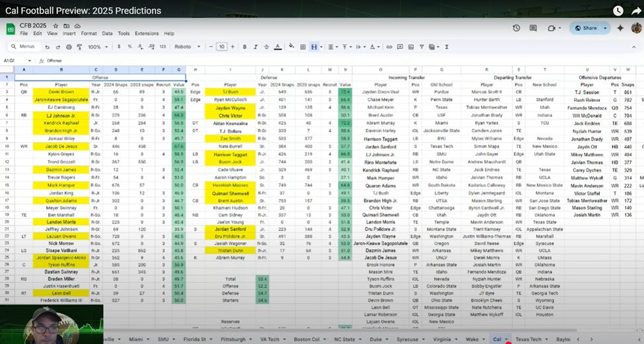Open YouTube Watch Later clock icon
Screen dimensions: 644x344
[x=618, y=11]
